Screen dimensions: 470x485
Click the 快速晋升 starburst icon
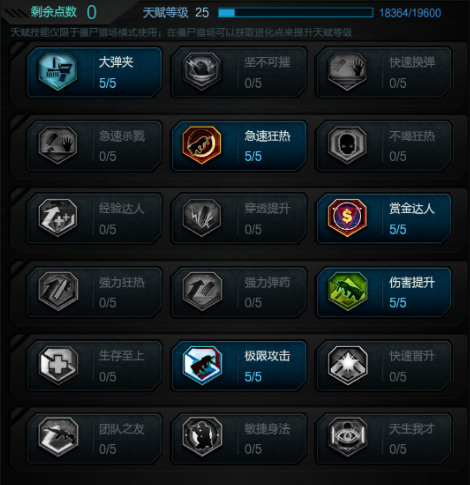coord(347,365)
